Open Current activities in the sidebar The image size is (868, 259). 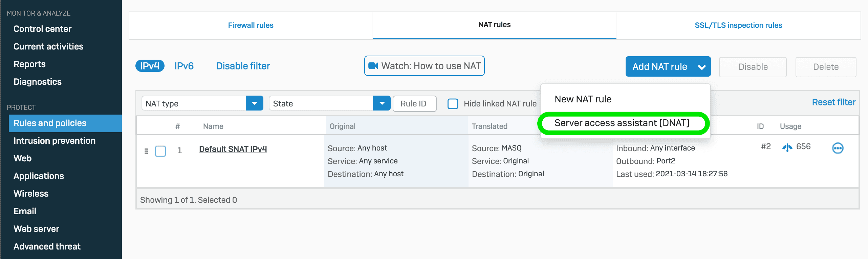click(48, 46)
